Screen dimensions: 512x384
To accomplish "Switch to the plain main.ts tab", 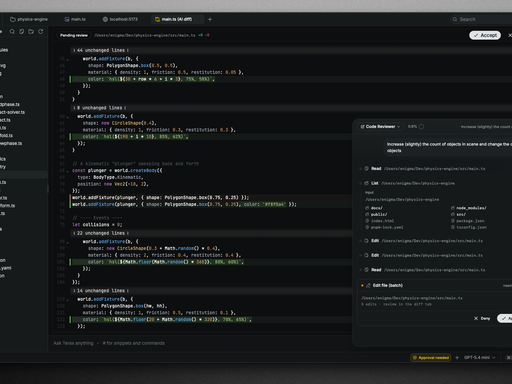I will click(75, 19).
